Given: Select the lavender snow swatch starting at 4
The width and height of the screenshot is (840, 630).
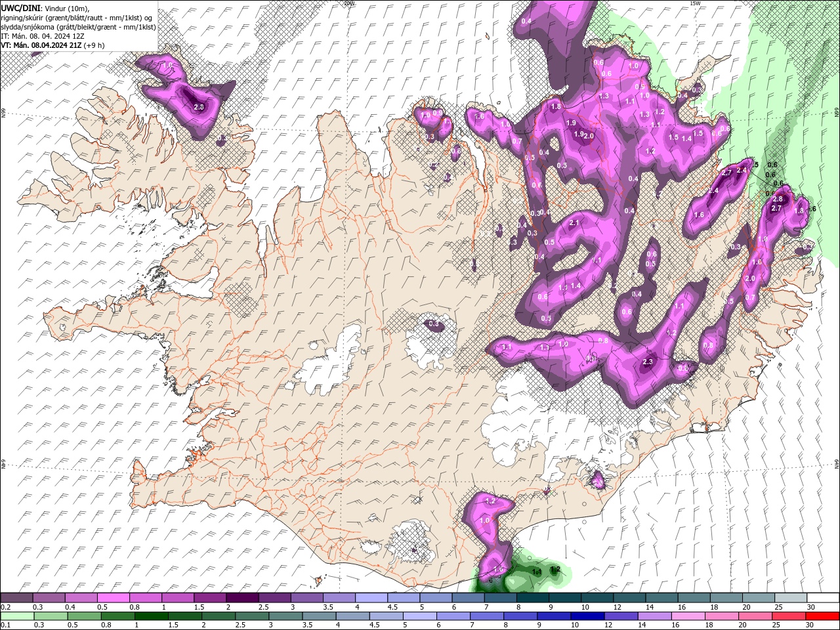Looking at the screenshot, I should [x=371, y=598].
